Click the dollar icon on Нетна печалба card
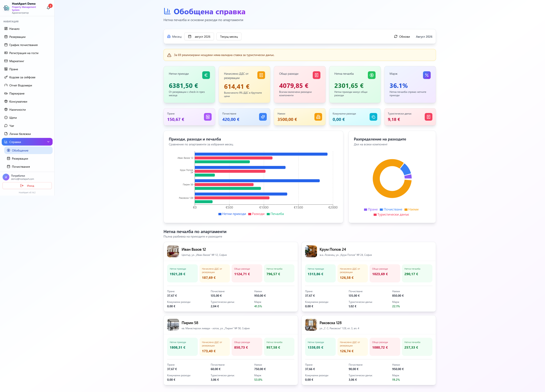Viewport: 545px width, 392px height. pos(371,75)
